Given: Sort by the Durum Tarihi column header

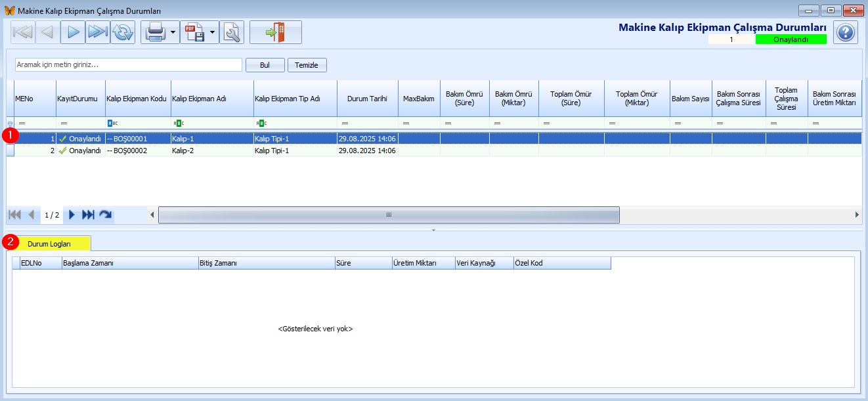Looking at the screenshot, I should 367,99.
